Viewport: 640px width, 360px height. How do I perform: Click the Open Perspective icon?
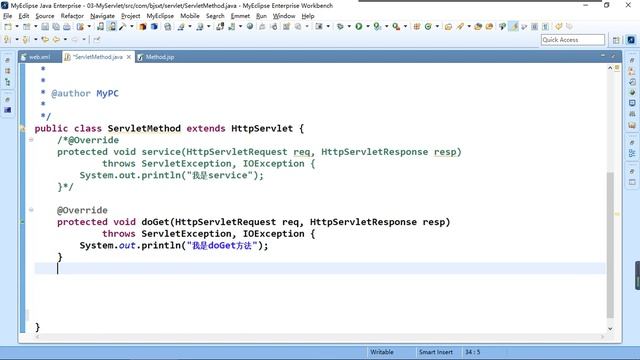[616, 40]
